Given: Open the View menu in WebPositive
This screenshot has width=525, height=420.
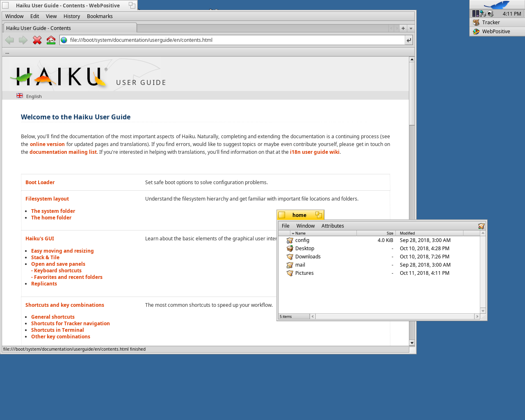Looking at the screenshot, I should [51, 16].
